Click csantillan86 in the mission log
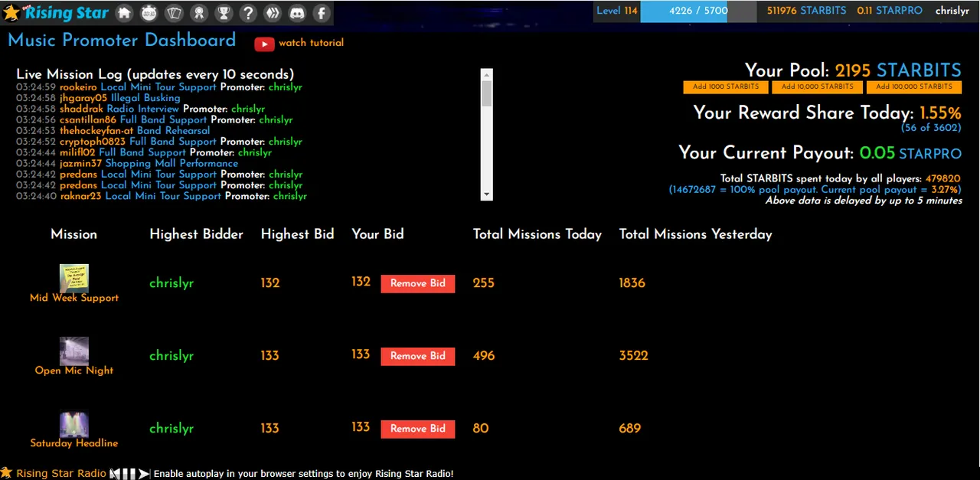 pyautogui.click(x=88, y=119)
